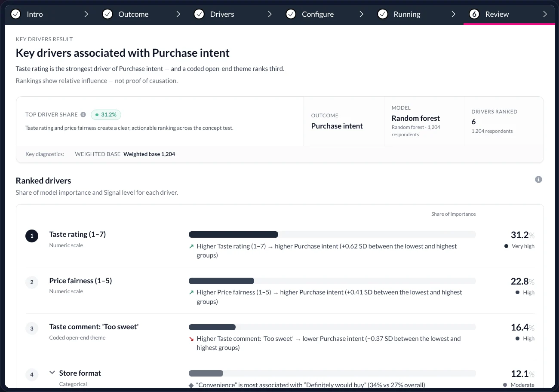
Task: Click the chevron after the Outcome step
Action: click(178, 14)
